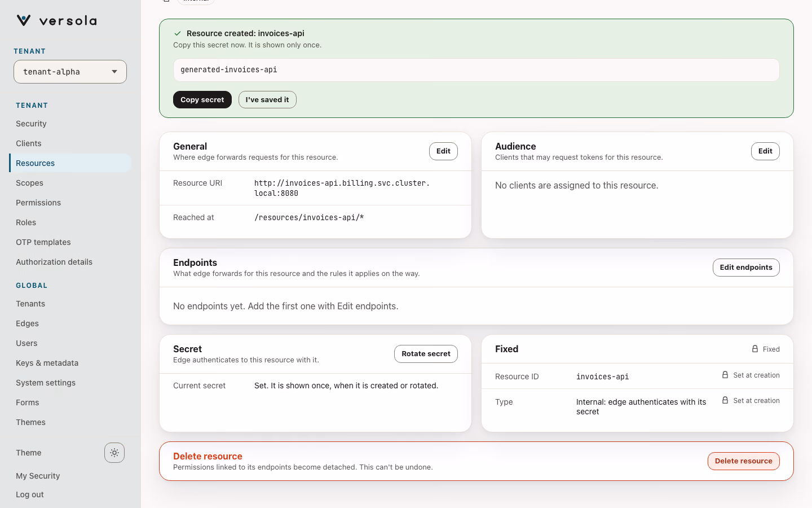This screenshot has height=508, width=812.
Task: Dismiss banner with I've saved it
Action: 267,99
